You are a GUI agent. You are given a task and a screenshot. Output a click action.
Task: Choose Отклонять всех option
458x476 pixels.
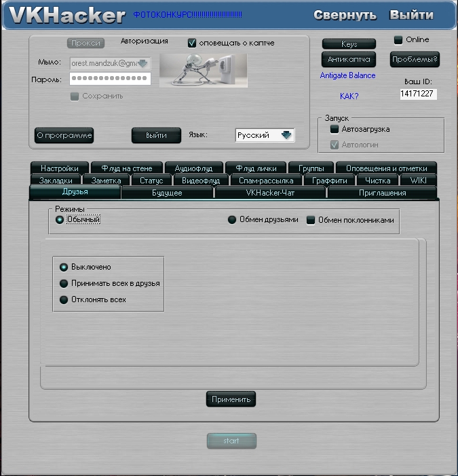64,300
